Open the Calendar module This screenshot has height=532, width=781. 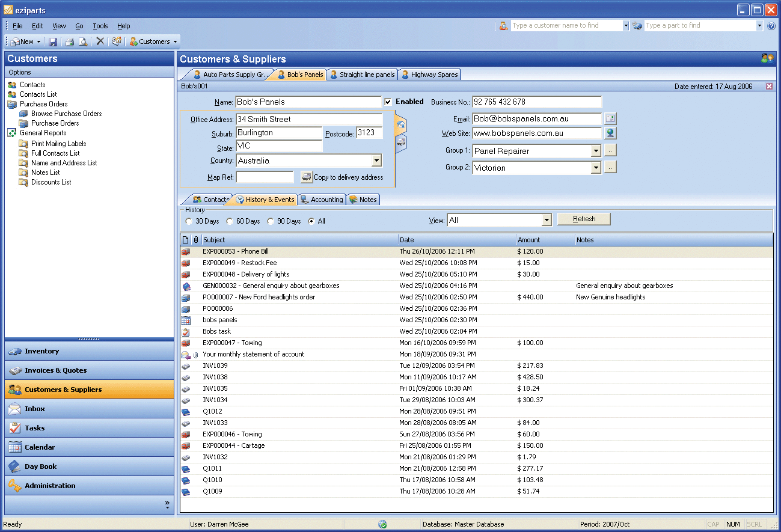(89, 447)
